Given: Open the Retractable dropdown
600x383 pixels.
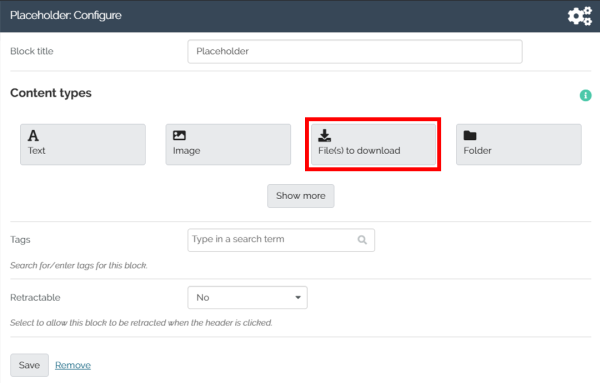Looking at the screenshot, I should [248, 297].
